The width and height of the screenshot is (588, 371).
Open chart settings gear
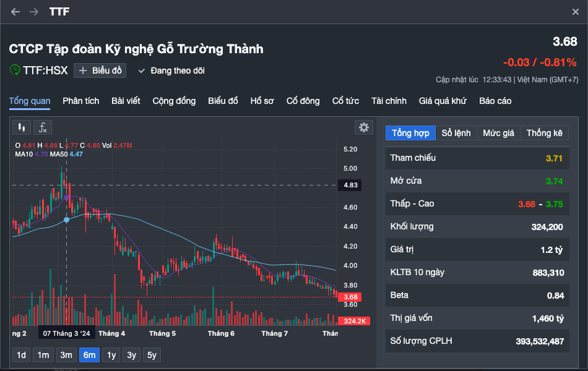tap(364, 127)
